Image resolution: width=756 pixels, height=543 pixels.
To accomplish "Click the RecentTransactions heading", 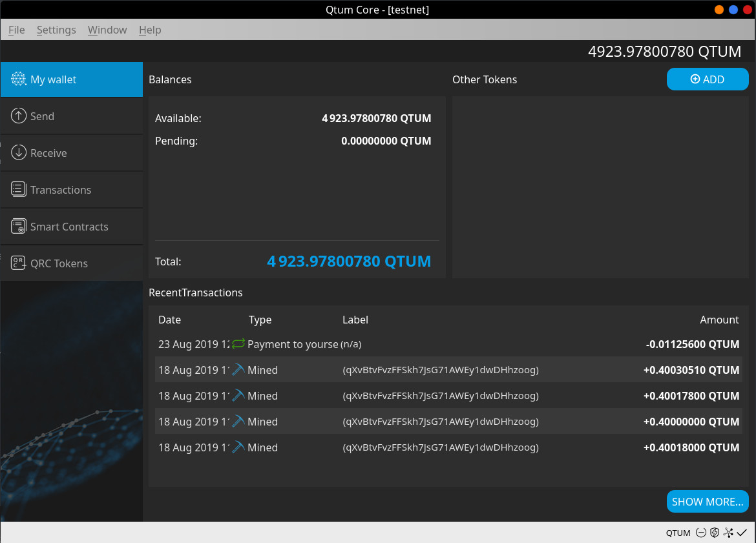I will 195,292.
